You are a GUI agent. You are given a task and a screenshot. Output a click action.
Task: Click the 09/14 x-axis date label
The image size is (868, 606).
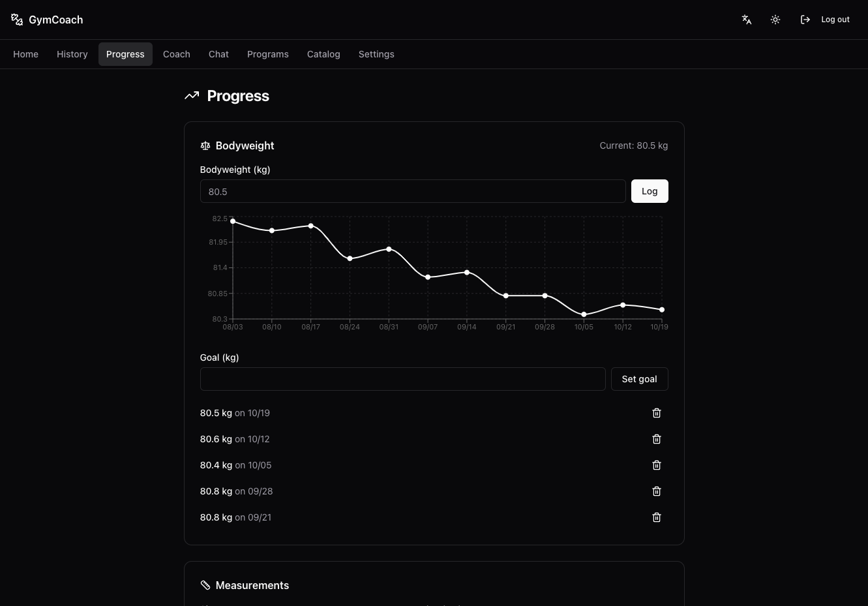467,327
